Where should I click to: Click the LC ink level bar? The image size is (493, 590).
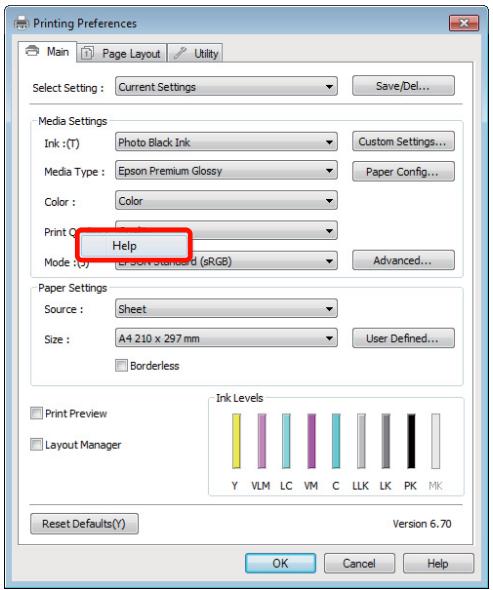[x=286, y=441]
